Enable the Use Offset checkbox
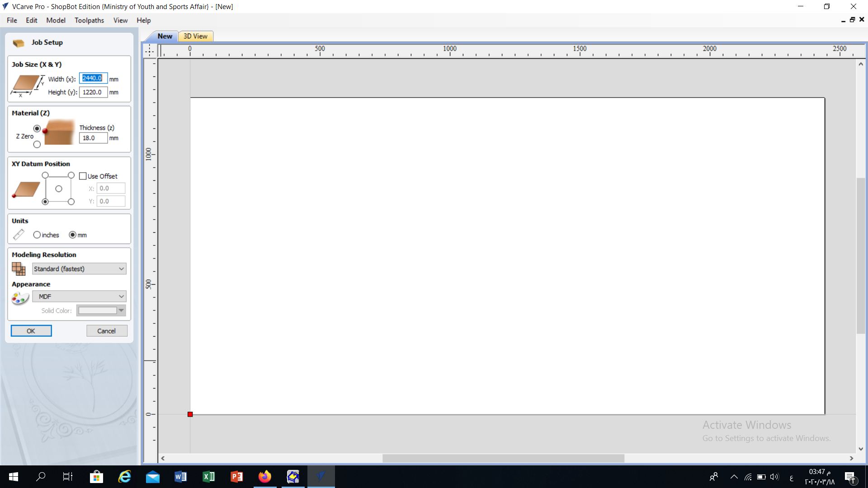This screenshot has height=488, width=868. (x=83, y=176)
